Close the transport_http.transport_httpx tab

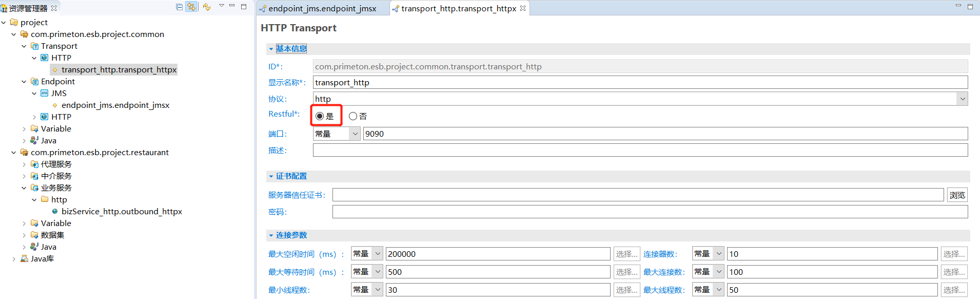point(523,8)
